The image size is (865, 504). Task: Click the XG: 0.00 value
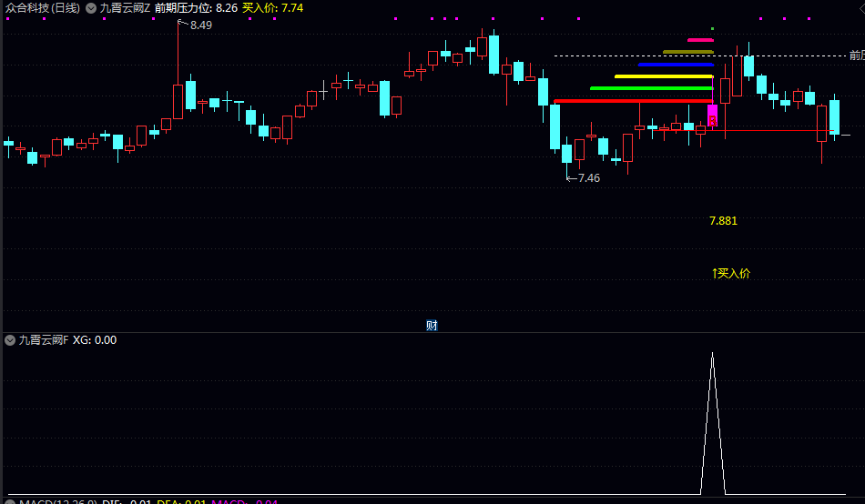tap(95, 340)
